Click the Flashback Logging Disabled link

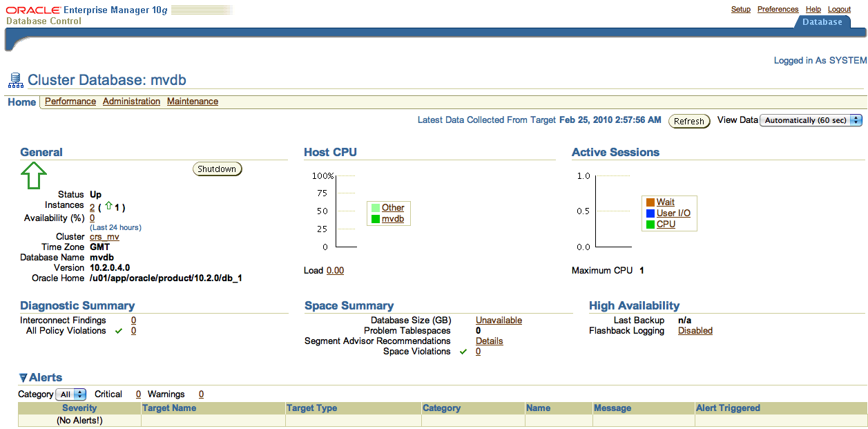695,331
